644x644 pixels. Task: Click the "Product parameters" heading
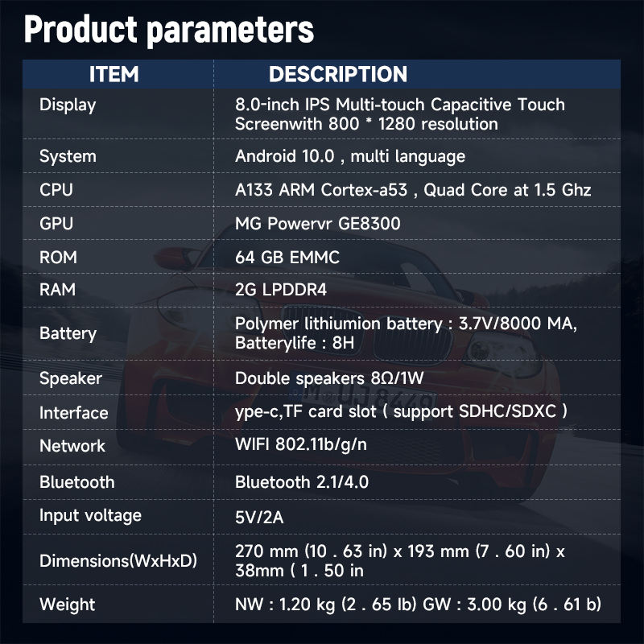click(169, 29)
